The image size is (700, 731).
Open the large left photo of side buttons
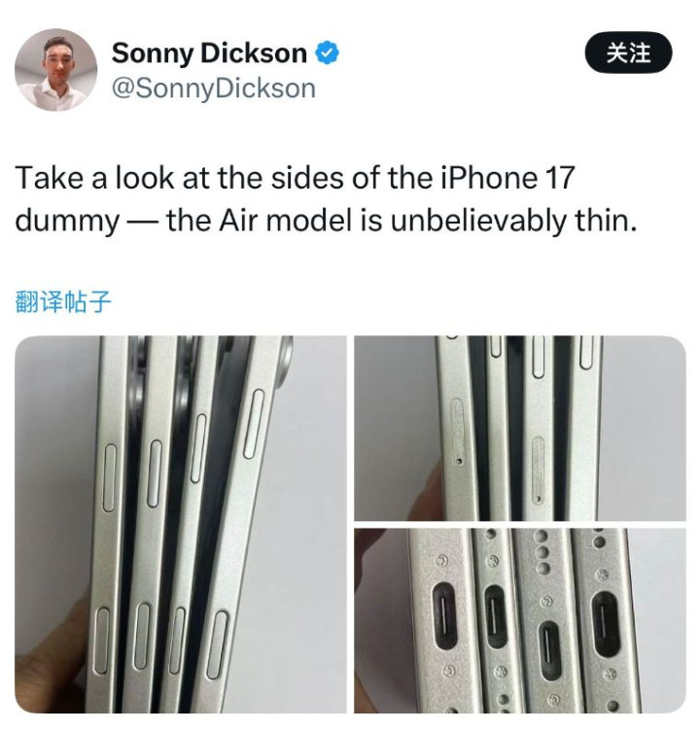pos(181,524)
